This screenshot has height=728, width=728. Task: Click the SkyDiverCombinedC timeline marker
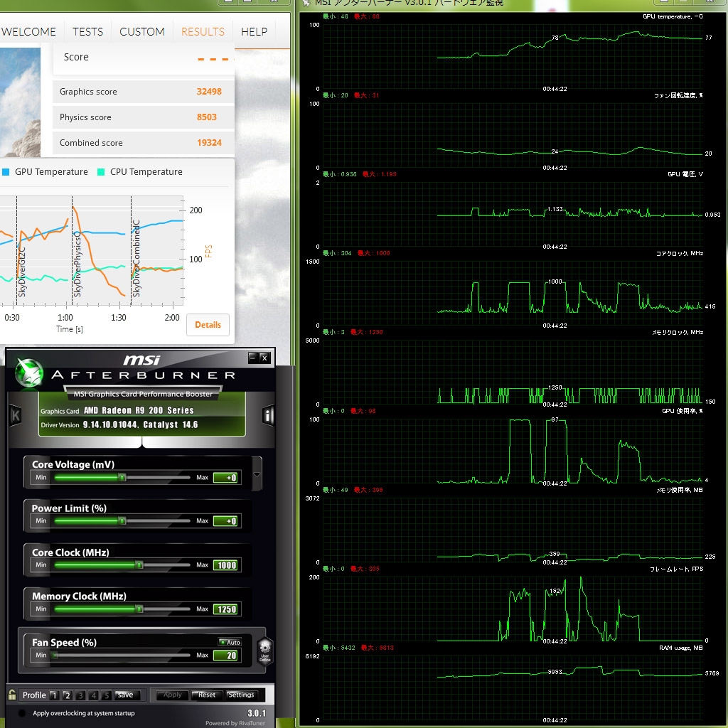coord(136,259)
